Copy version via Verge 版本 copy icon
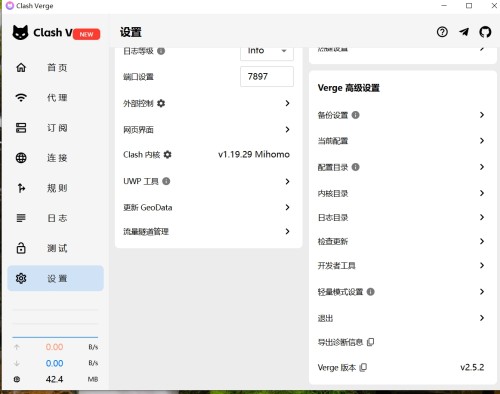Image resolution: width=500 pixels, height=394 pixels. (363, 367)
